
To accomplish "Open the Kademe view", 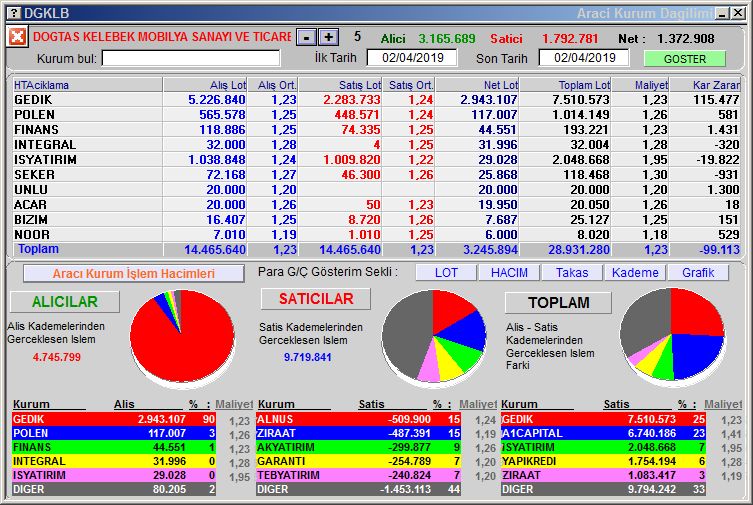I will coord(635,273).
